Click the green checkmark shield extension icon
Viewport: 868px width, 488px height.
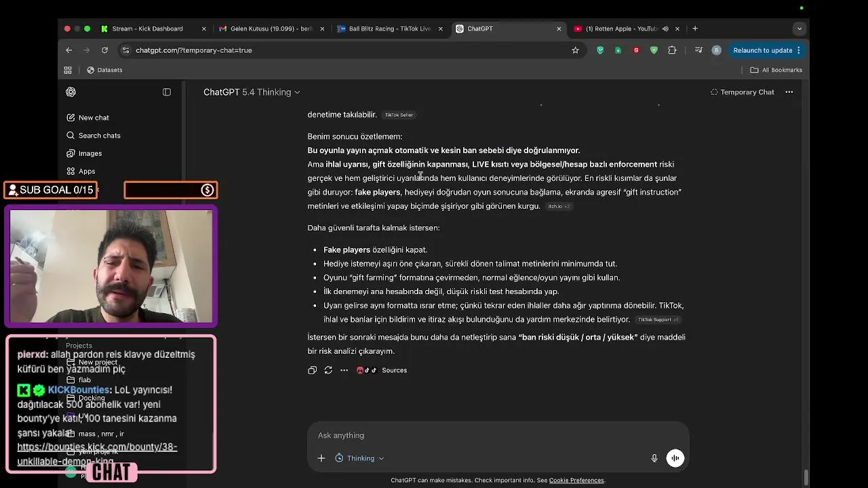(654, 50)
